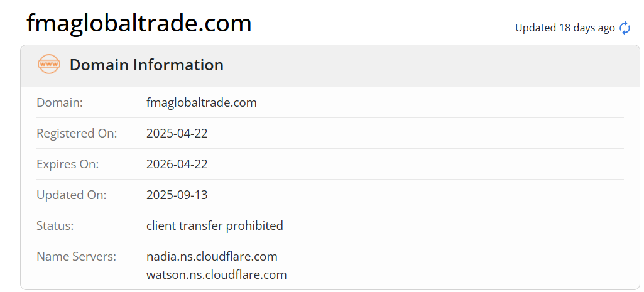644x292 pixels.
Task: Select the updated date 2025-09-13
Action: point(177,195)
